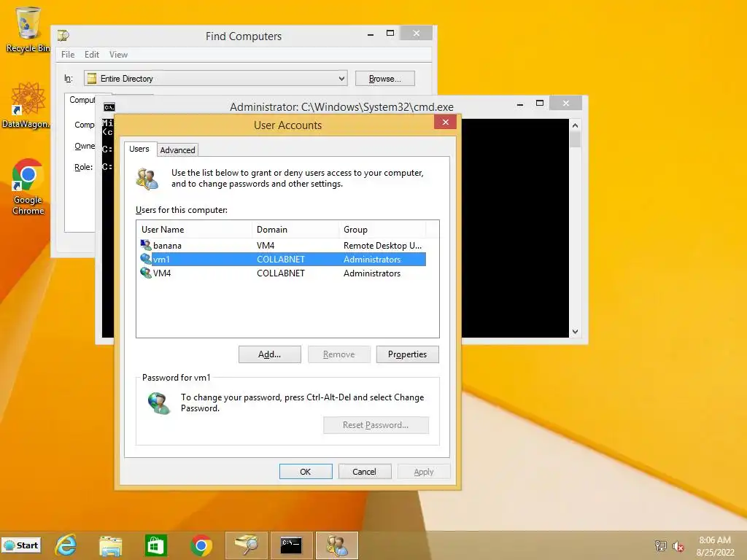Minimize the cmd.exe window

tap(520, 103)
